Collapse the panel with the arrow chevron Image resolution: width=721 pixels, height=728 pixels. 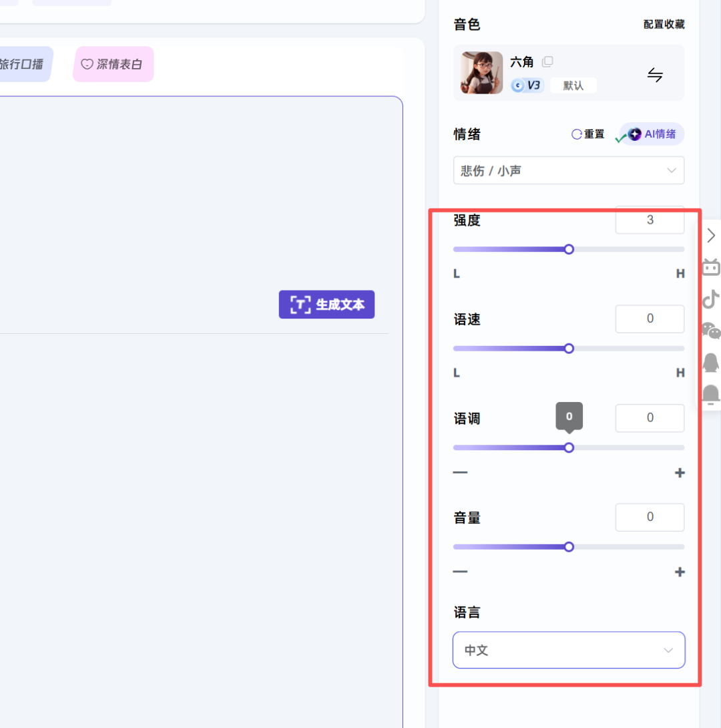tap(710, 235)
